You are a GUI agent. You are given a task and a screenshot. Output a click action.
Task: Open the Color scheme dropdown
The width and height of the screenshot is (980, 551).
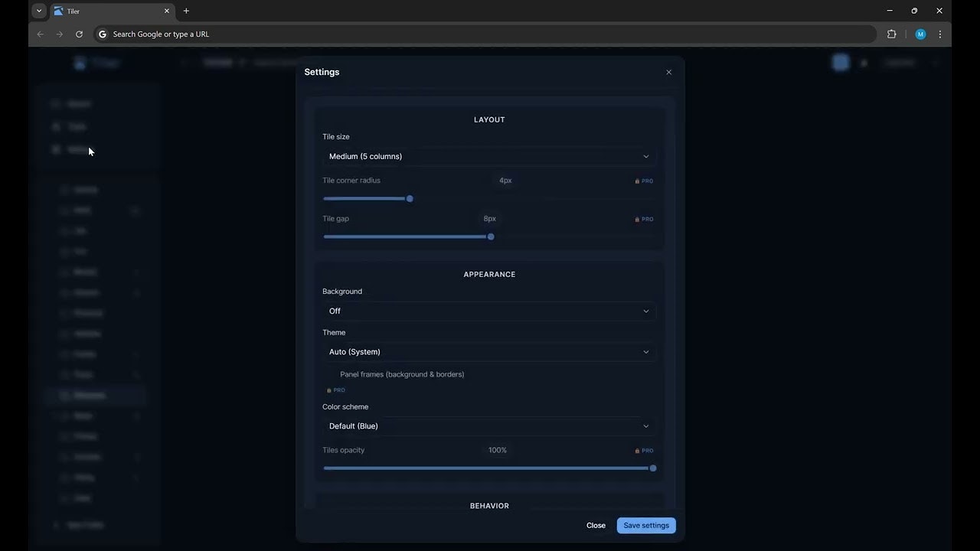pos(489,425)
